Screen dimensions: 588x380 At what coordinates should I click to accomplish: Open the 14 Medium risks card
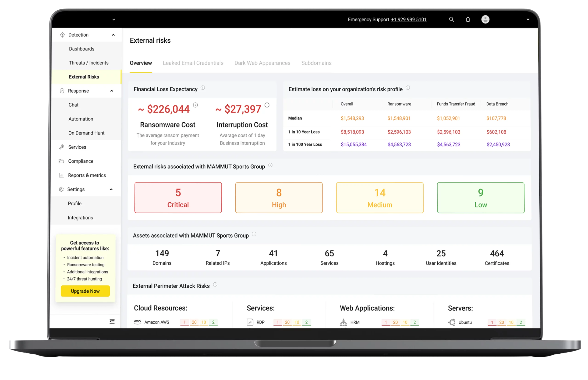click(x=380, y=198)
